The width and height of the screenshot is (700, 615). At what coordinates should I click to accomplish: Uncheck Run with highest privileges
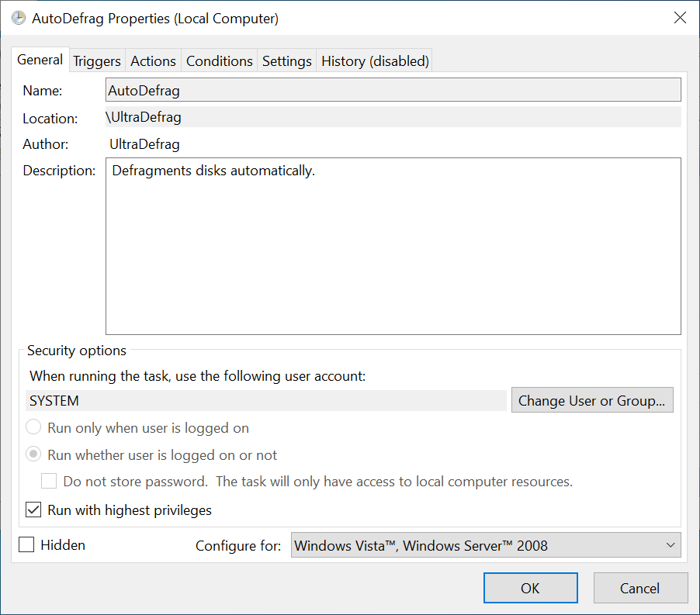pyautogui.click(x=34, y=510)
